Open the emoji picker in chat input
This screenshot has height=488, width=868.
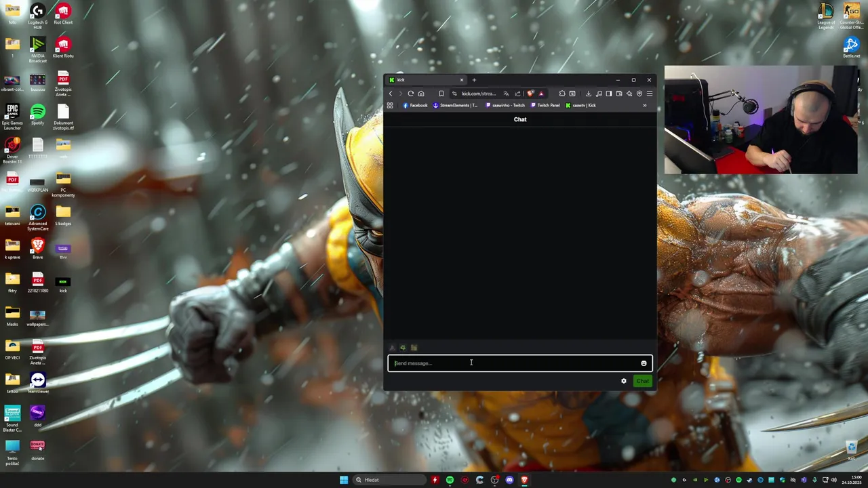644,363
